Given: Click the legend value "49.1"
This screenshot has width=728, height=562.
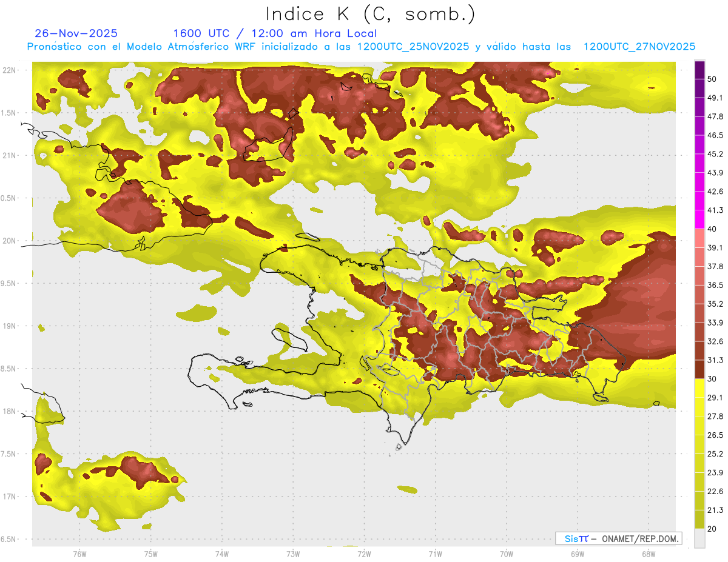Looking at the screenshot, I should pos(715,98).
